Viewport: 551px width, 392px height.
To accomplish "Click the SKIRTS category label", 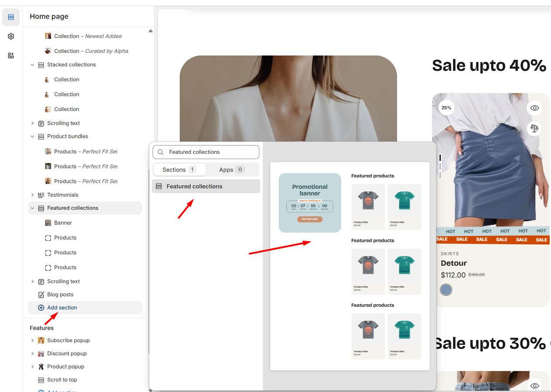I will point(450,253).
